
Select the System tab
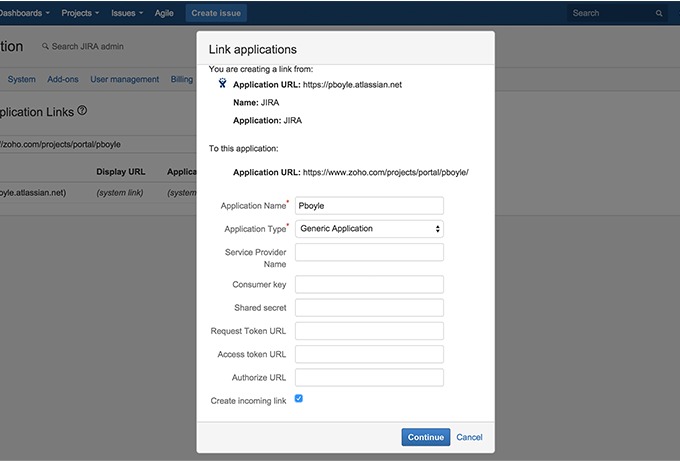click(21, 79)
